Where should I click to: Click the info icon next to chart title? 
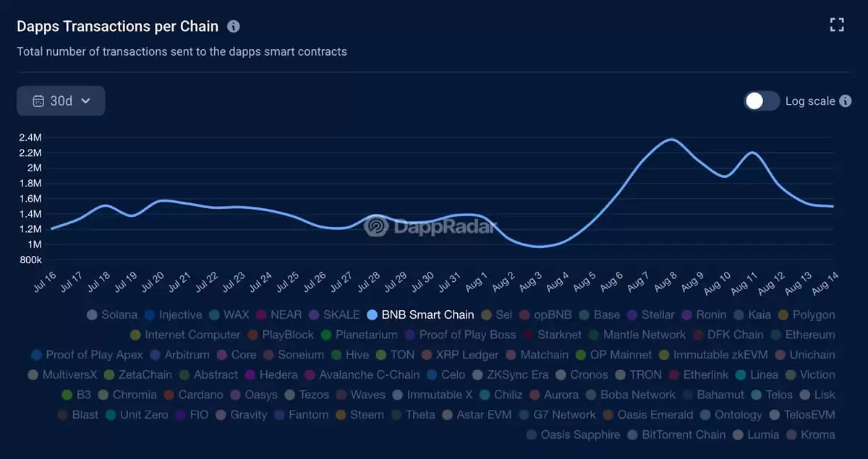[x=233, y=26]
